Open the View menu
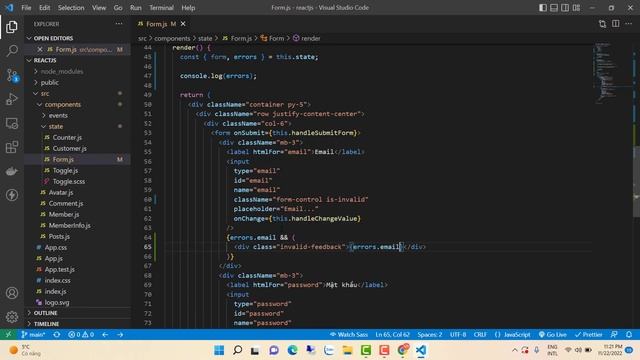 (x=99, y=8)
